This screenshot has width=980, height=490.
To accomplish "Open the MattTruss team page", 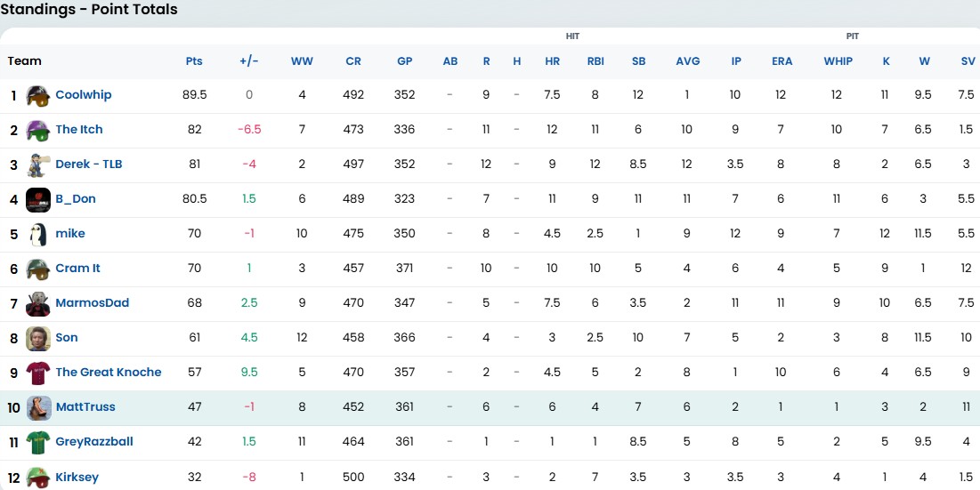I will coord(85,407).
